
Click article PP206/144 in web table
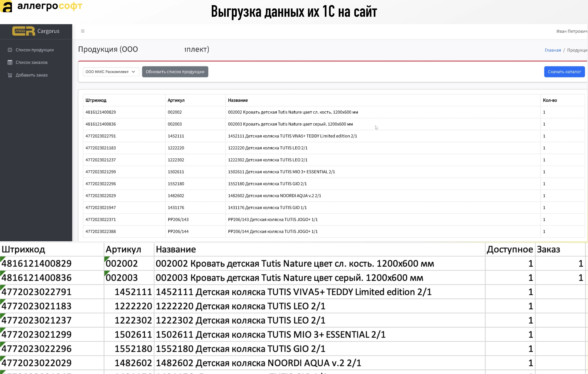178,232
